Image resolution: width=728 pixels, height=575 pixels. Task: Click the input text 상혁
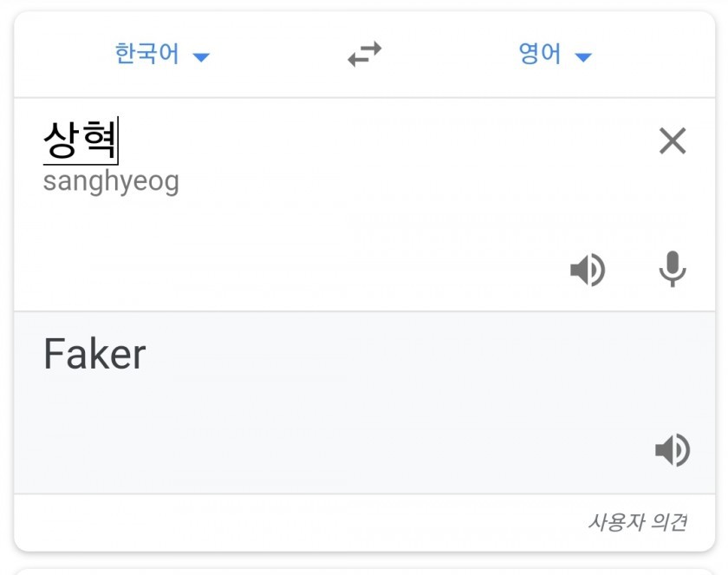coord(80,141)
